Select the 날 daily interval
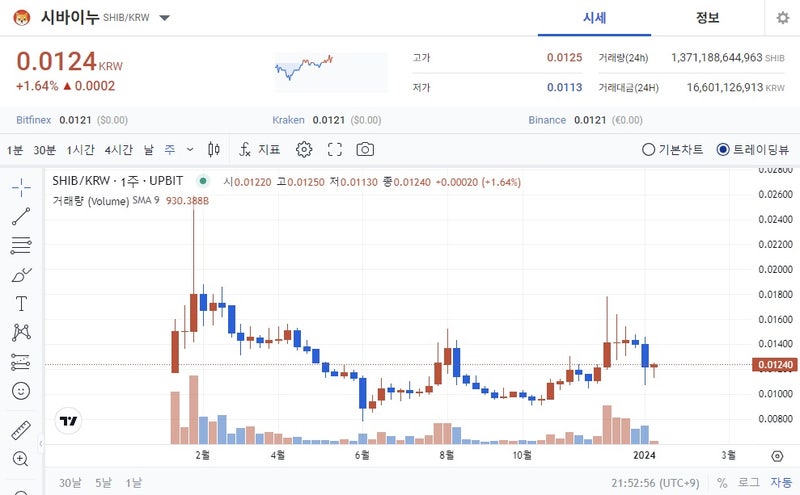Screen dimensions: 800x495 coord(148,150)
